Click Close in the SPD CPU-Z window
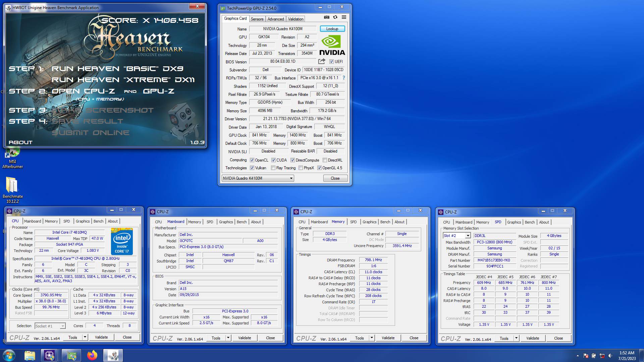Image resolution: width=644 pixels, height=362 pixels. tap(558, 338)
